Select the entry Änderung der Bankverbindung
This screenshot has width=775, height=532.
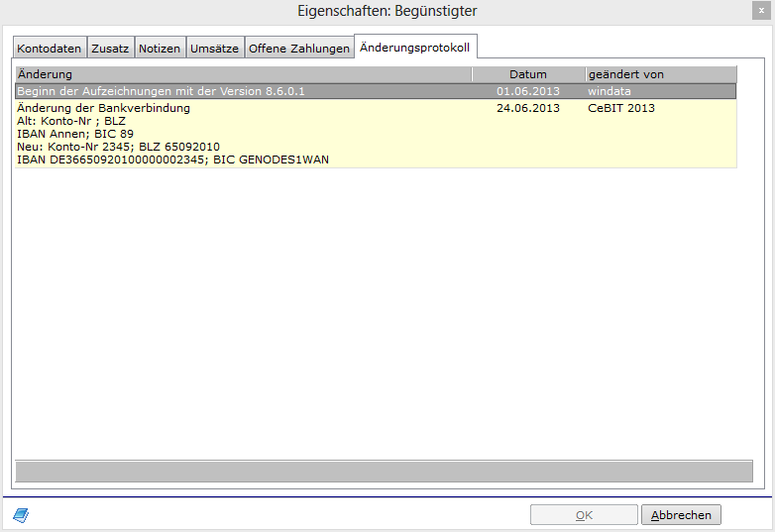coord(376,134)
